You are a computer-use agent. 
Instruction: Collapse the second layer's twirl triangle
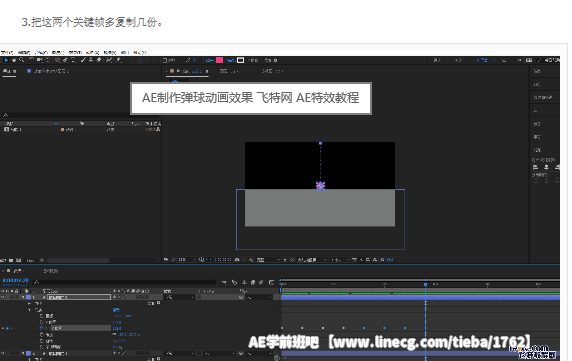24,353
